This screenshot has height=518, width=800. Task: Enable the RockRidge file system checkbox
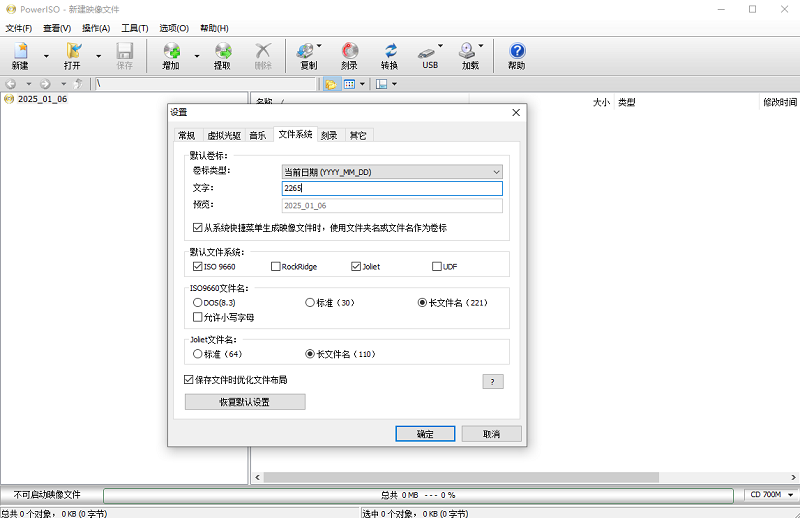pyautogui.click(x=276, y=267)
